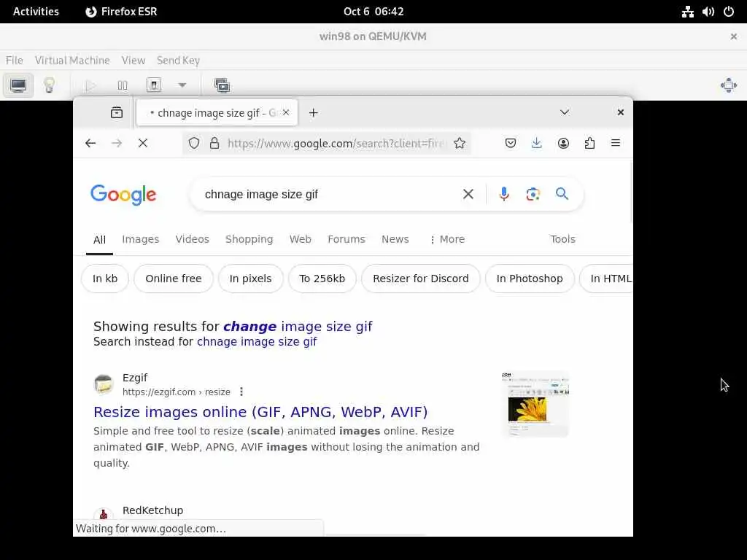The width and height of the screenshot is (747, 560).
Task: Open the Firefox hamburger menu
Action: click(x=616, y=143)
